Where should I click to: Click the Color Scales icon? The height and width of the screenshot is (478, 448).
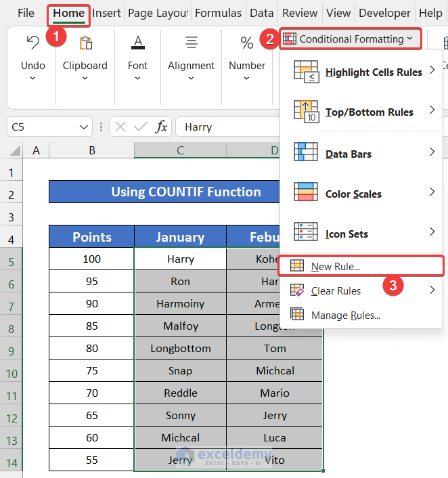pos(306,192)
